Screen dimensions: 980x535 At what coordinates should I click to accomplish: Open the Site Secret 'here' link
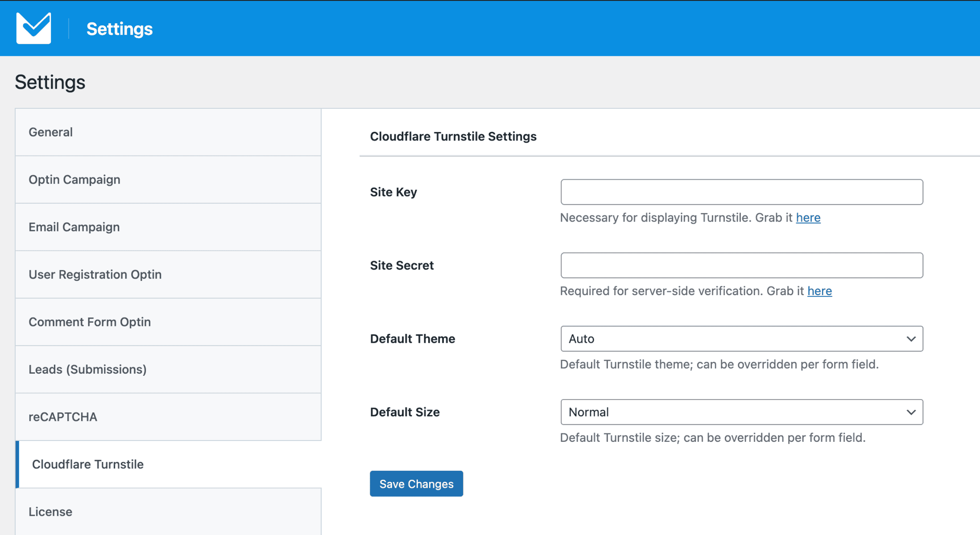(x=819, y=291)
